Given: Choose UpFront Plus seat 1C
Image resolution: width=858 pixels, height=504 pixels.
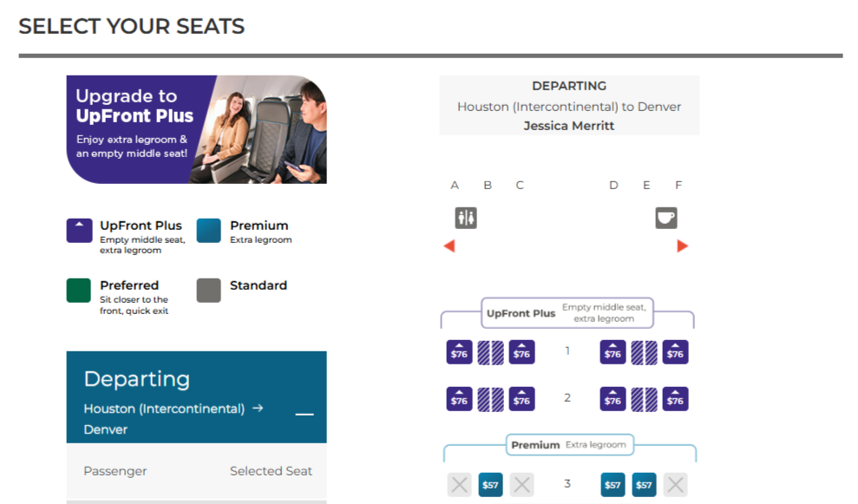Looking at the screenshot, I should coord(521,352).
